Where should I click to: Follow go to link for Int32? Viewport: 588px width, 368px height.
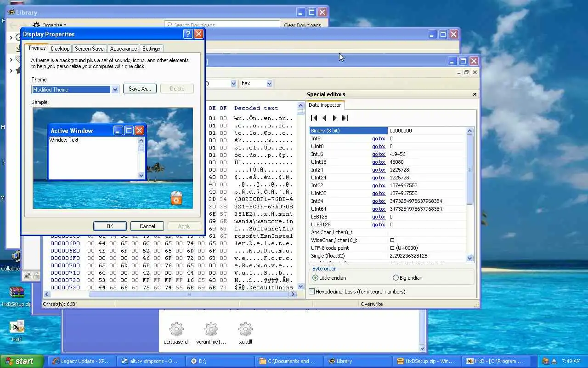(379, 185)
